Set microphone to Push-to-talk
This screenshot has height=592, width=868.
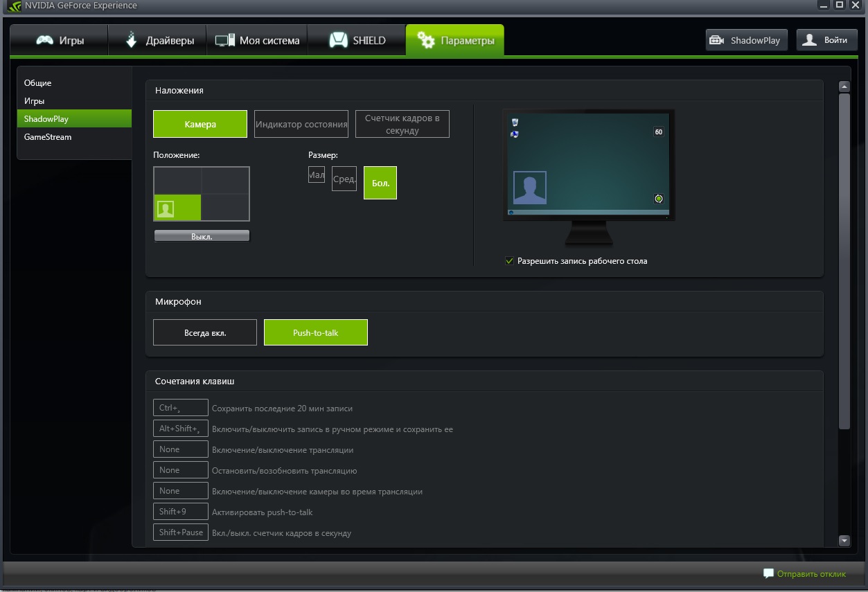316,332
